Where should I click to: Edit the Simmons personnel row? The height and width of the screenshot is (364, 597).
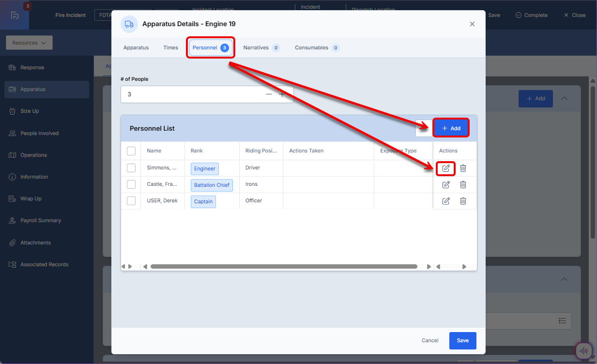446,168
